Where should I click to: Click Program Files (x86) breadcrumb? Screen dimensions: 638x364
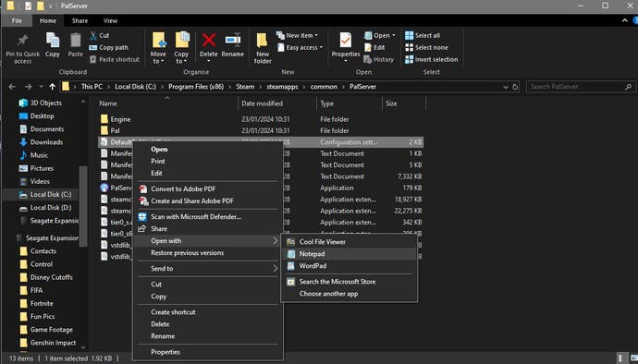(196, 87)
